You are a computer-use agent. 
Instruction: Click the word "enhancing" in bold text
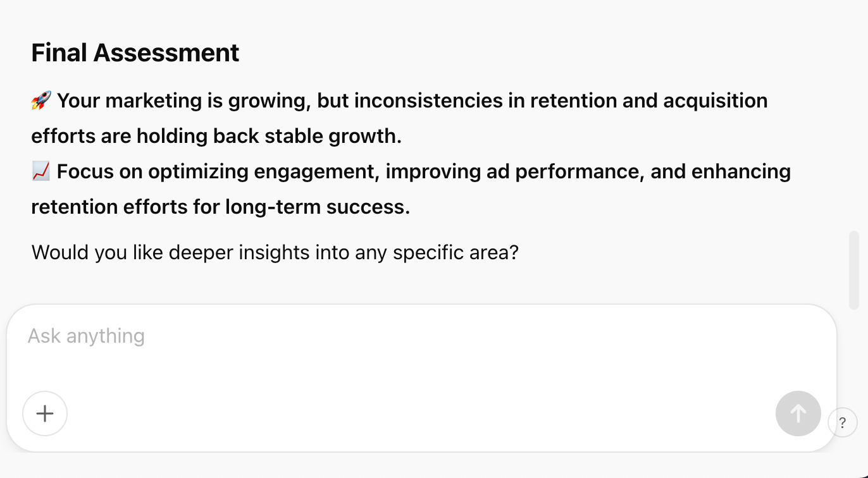pos(741,171)
